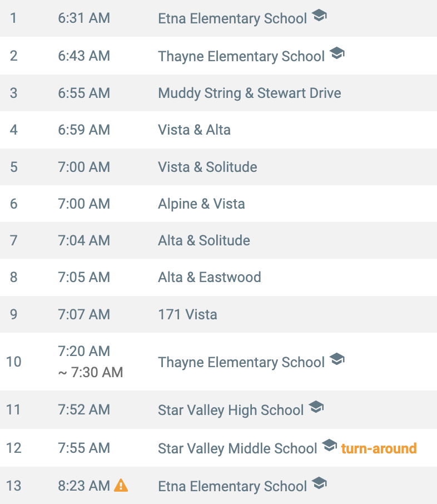Select the Muddy String & Stewart Drive stop
This screenshot has height=504, width=437.
218,93
